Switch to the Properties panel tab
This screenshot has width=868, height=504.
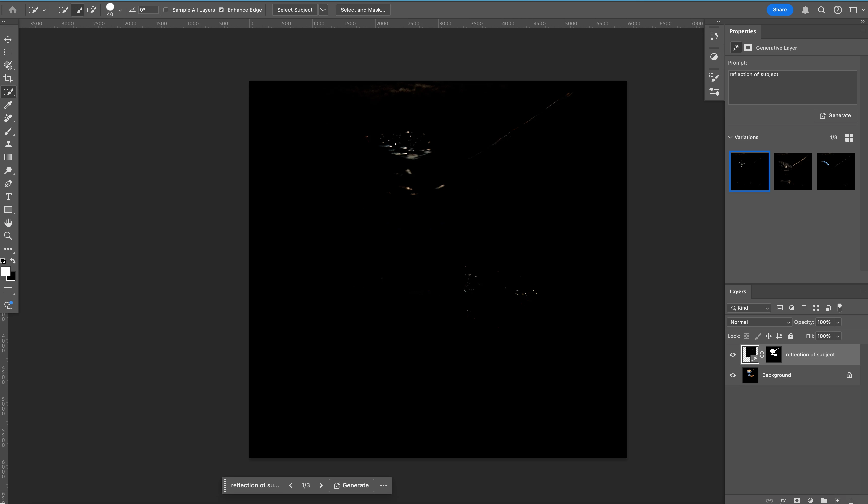pos(742,31)
